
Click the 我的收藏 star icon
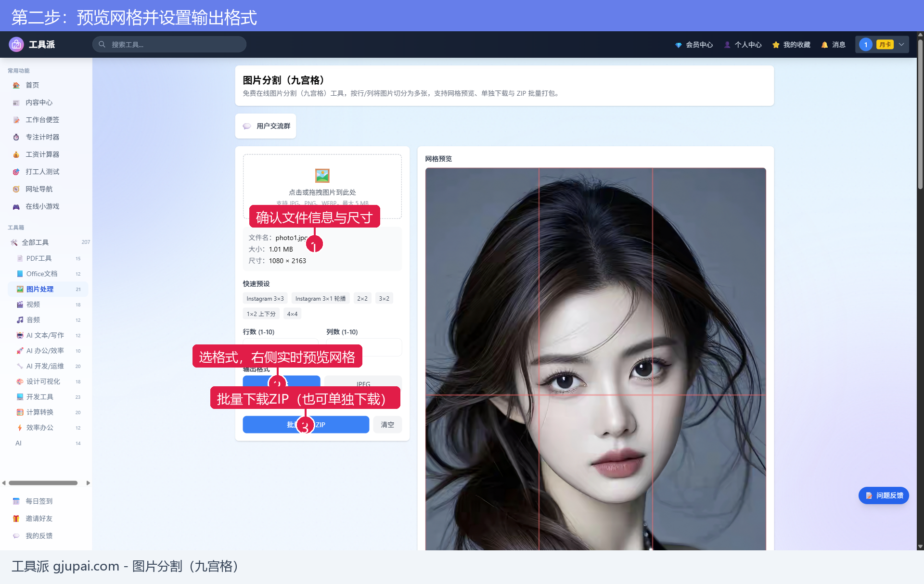tap(776, 45)
